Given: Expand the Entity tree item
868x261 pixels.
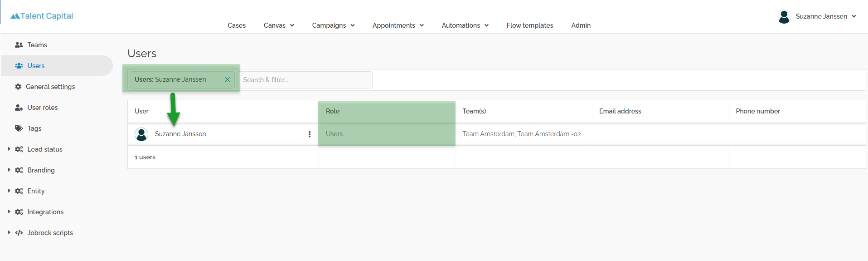Looking at the screenshot, I should click(x=9, y=191).
